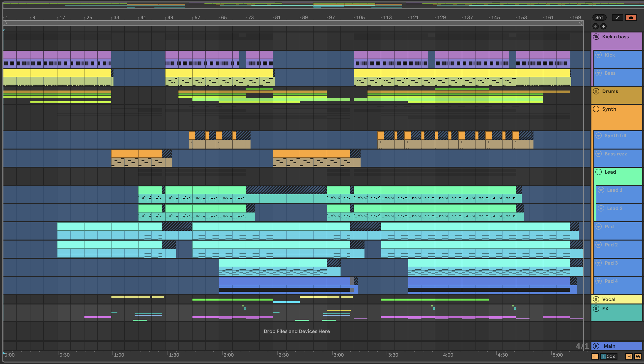
Task: Unfold the Kick track arrow
Action: 599,55
